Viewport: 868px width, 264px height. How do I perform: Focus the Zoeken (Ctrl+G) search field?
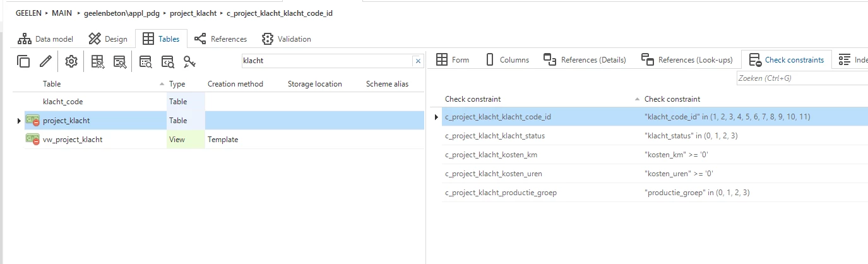coord(800,78)
